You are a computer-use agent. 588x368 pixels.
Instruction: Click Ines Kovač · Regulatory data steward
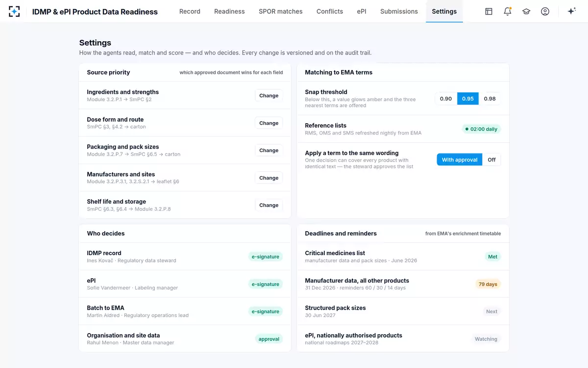click(x=131, y=261)
